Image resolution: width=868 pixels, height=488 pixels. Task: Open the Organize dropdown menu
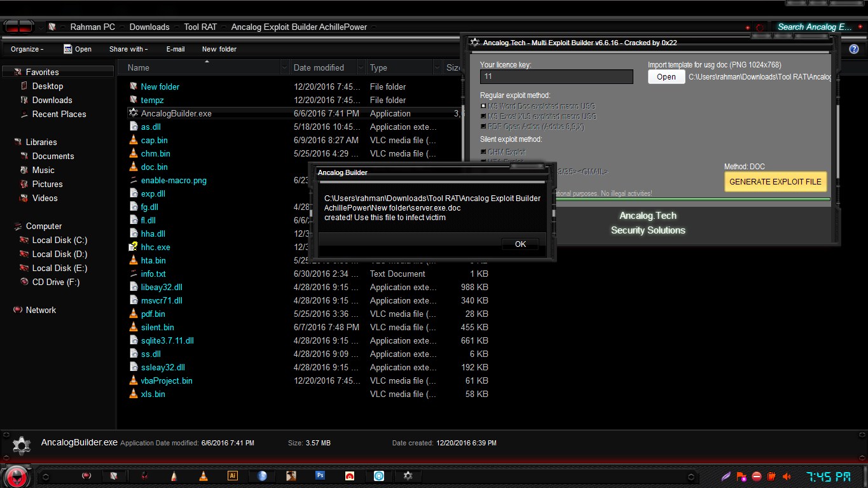point(27,49)
